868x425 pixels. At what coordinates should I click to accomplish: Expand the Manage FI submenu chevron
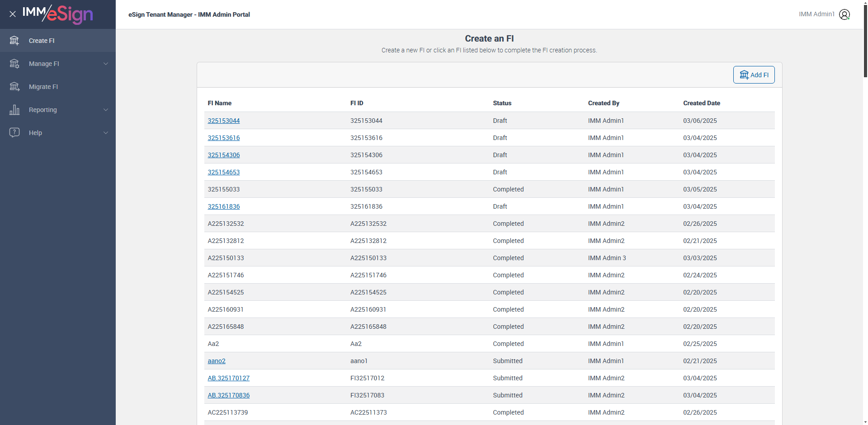[106, 64]
